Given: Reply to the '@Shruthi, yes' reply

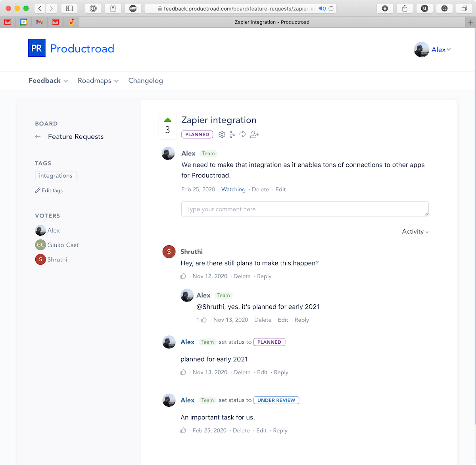Looking at the screenshot, I should (x=302, y=320).
